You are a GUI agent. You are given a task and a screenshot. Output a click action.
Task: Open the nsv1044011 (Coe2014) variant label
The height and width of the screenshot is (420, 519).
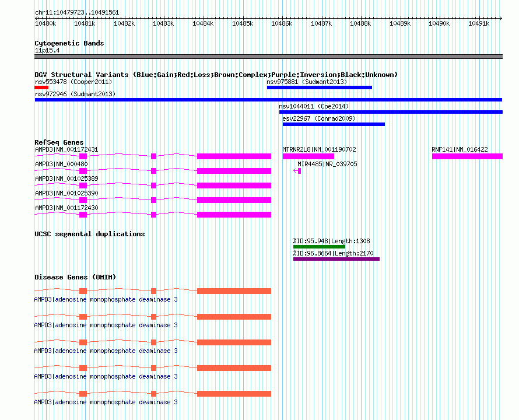point(314,106)
